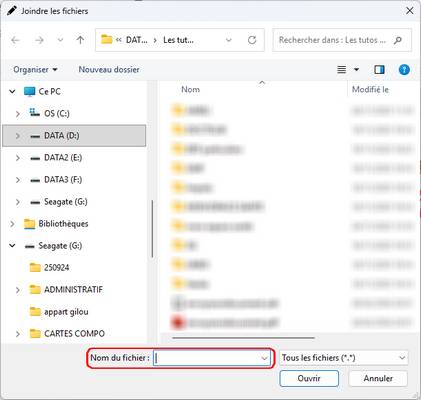Change the view layout icon
This screenshot has height=400, width=421.
click(342, 70)
